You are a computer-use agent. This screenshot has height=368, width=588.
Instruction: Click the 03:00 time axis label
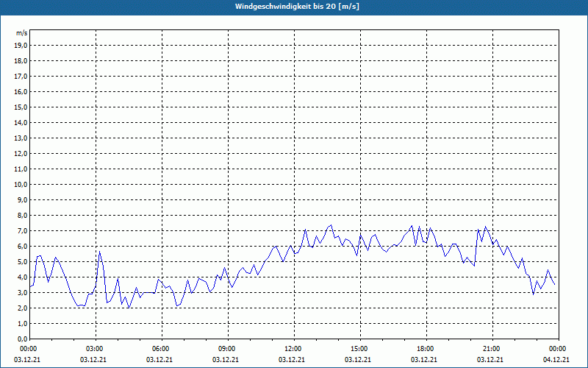(96, 349)
